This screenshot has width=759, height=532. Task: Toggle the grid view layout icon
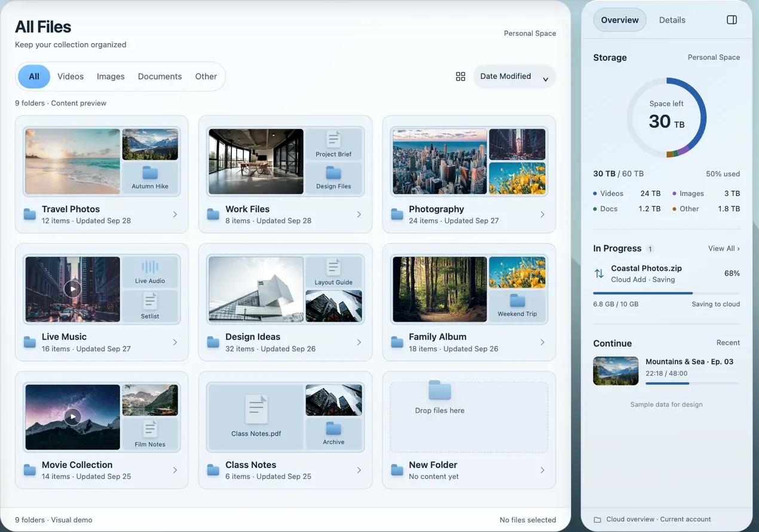click(460, 77)
